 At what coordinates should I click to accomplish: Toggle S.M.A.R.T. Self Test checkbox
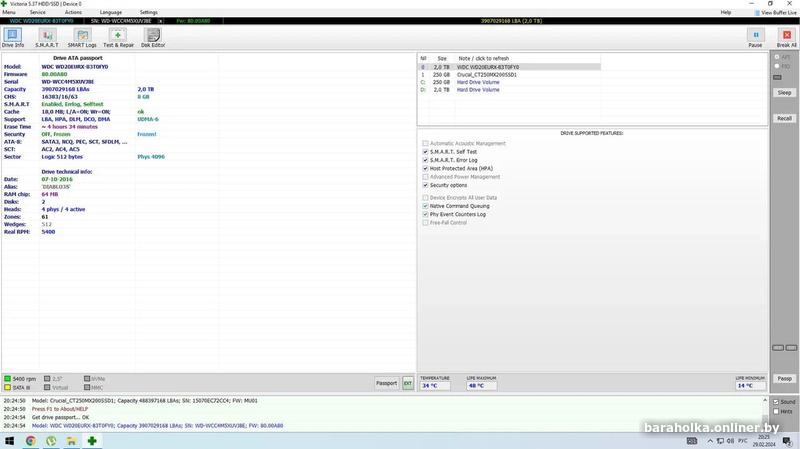(x=425, y=152)
